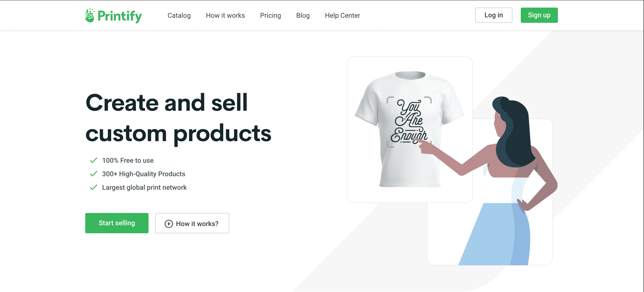
Task: Click the Printify wordmark text
Action: (120, 16)
